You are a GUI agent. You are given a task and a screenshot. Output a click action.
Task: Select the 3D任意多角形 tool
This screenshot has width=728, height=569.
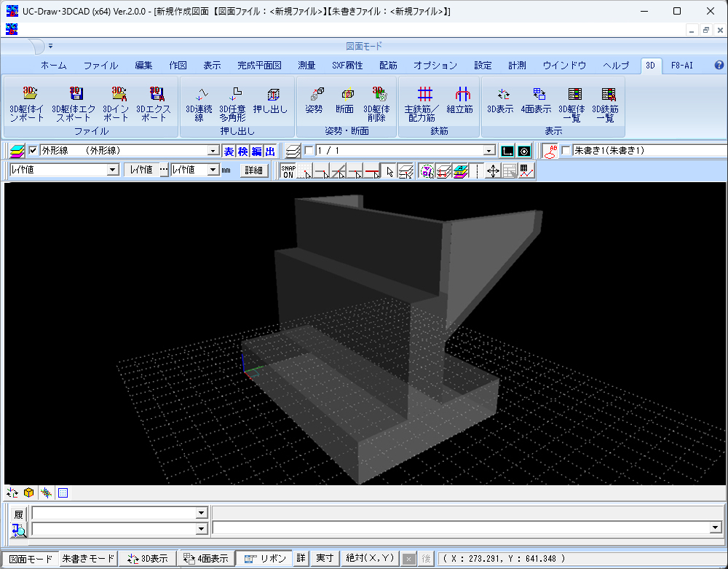[233, 104]
